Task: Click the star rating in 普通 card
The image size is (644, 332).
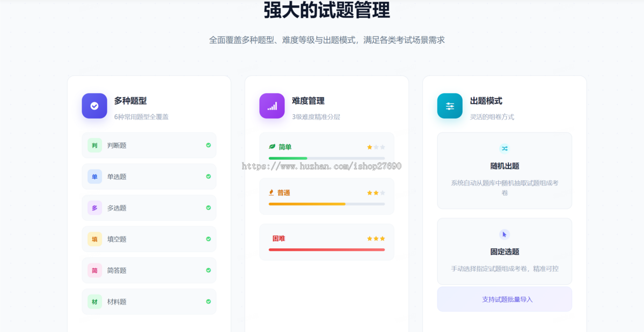Action: (376, 193)
